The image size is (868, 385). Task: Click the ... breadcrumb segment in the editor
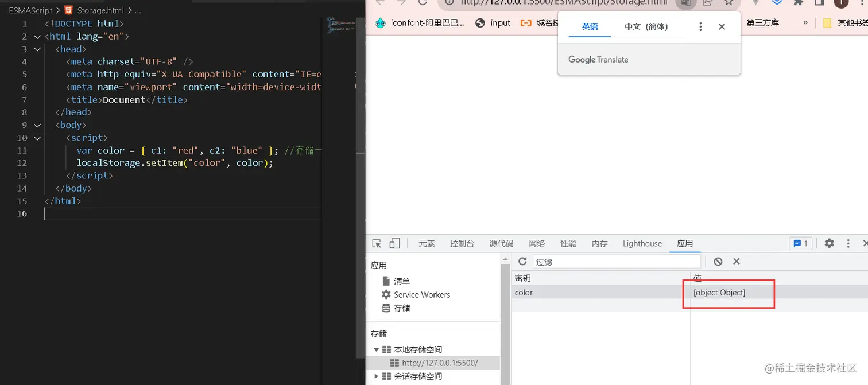[138, 10]
